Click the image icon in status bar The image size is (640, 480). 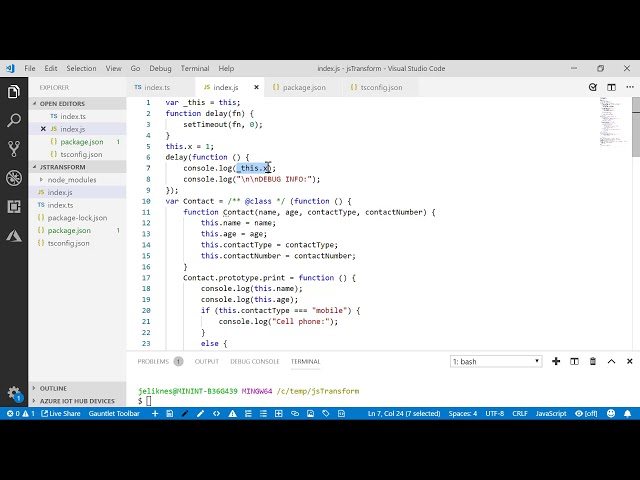coord(310,413)
